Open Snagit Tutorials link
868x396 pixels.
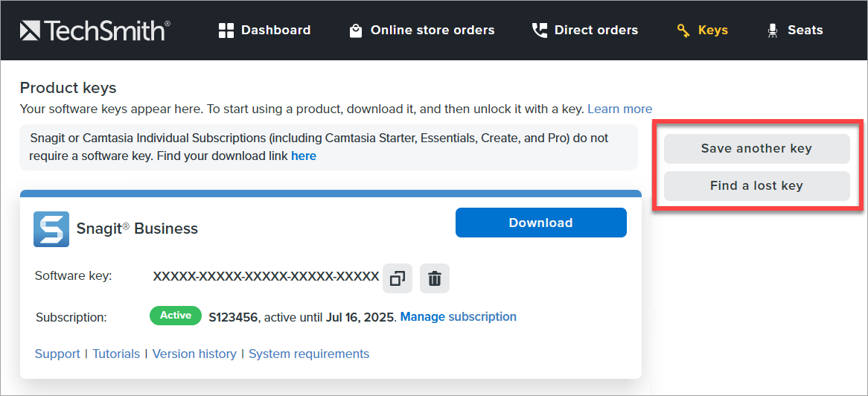(116, 354)
